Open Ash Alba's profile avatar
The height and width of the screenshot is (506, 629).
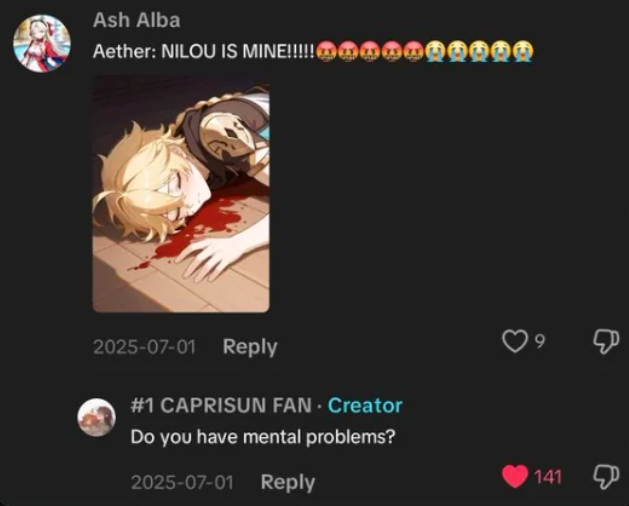42,43
